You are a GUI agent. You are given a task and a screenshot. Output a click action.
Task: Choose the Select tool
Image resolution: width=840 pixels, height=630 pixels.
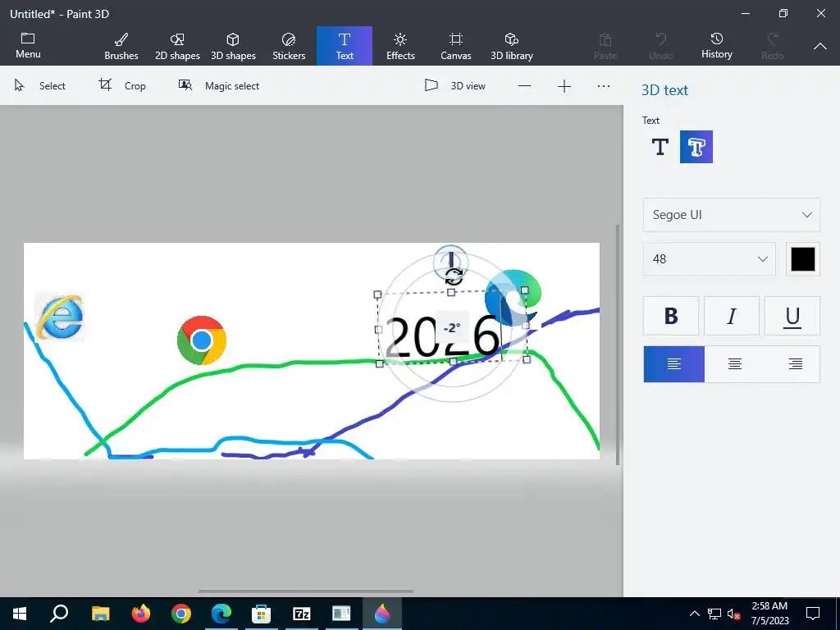(39, 85)
